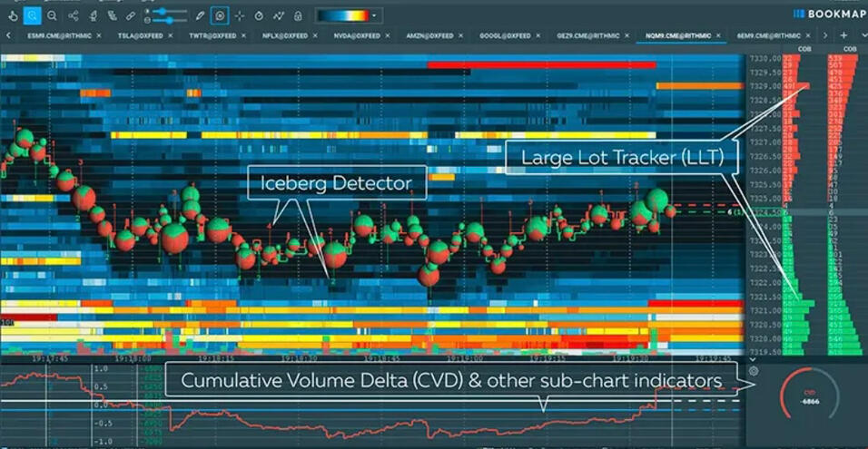The height and width of the screenshot is (449, 868).
Task: Click the crosshair tool icon
Action: point(240,15)
